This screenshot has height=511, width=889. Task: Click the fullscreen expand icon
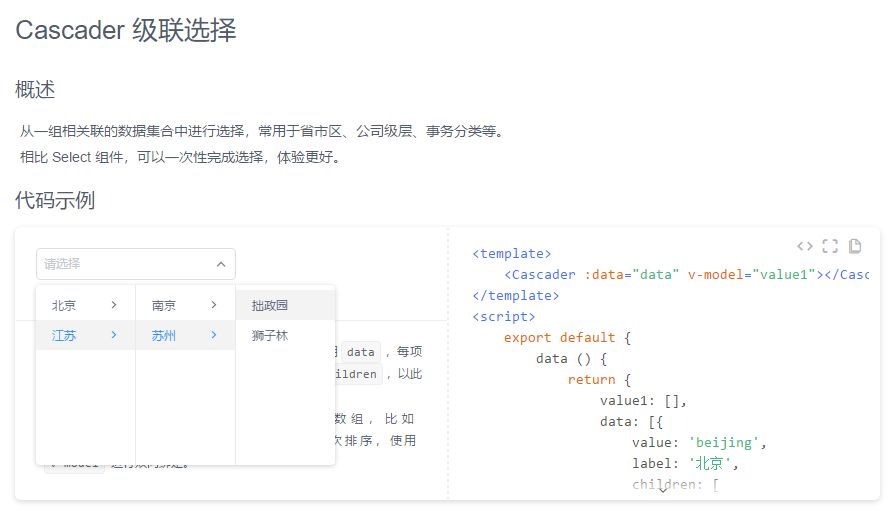tap(830, 246)
